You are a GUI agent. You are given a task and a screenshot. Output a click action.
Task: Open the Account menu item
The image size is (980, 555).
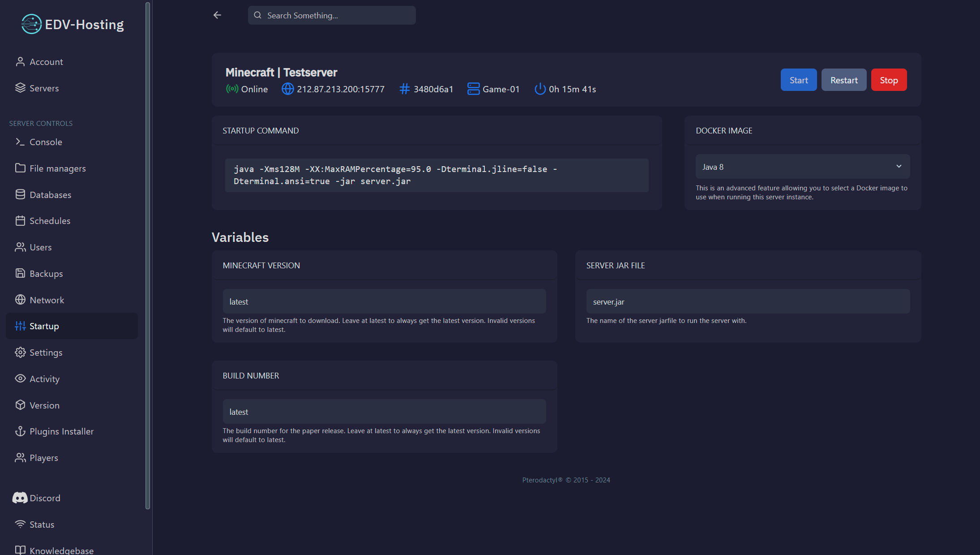(x=46, y=62)
